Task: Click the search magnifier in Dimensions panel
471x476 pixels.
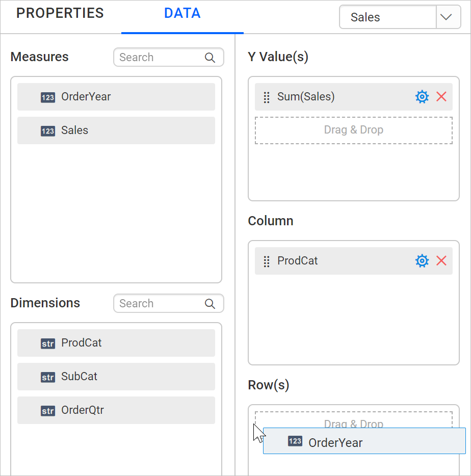Action: pos(210,303)
